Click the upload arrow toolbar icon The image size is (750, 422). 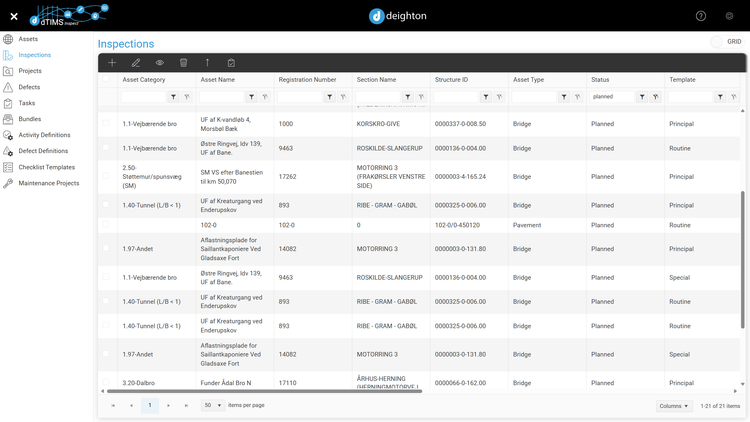tap(207, 63)
